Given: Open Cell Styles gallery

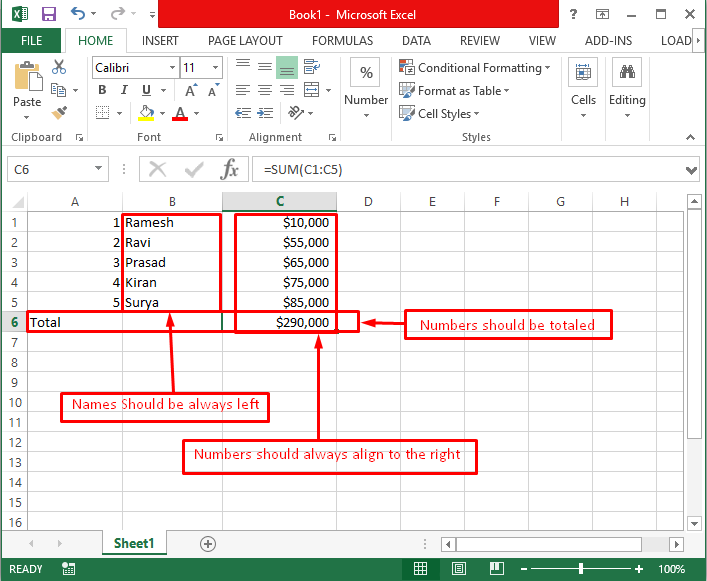Looking at the screenshot, I should pyautogui.click(x=439, y=114).
